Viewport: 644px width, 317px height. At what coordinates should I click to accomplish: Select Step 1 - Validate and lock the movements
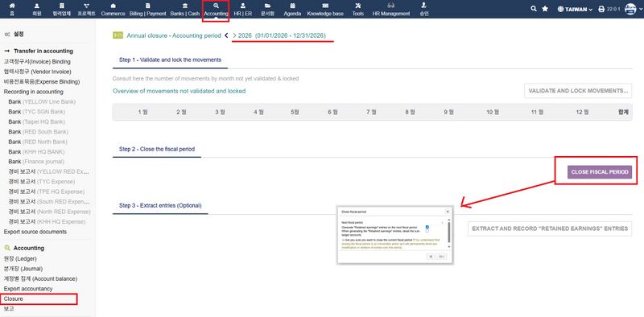170,60
